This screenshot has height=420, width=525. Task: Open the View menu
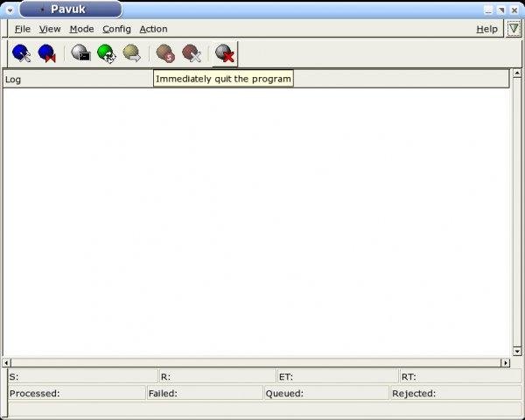coord(50,29)
